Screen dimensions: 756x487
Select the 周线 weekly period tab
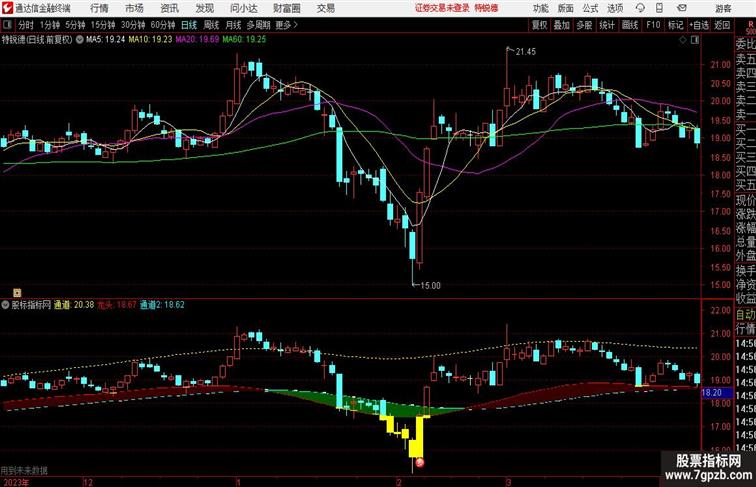[211, 25]
